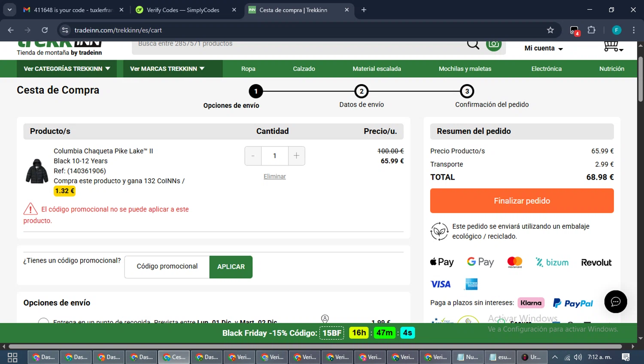Click Finalizar pedido button
644x364 pixels.
(522, 201)
